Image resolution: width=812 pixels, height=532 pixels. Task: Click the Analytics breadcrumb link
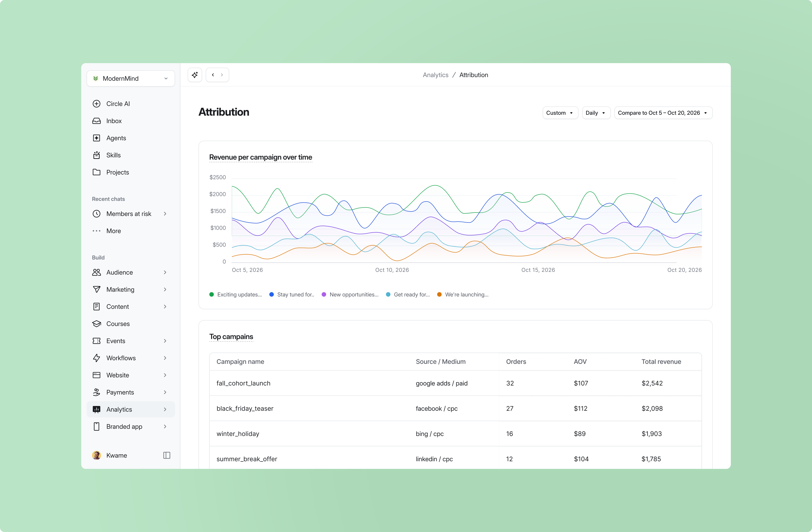pyautogui.click(x=435, y=75)
